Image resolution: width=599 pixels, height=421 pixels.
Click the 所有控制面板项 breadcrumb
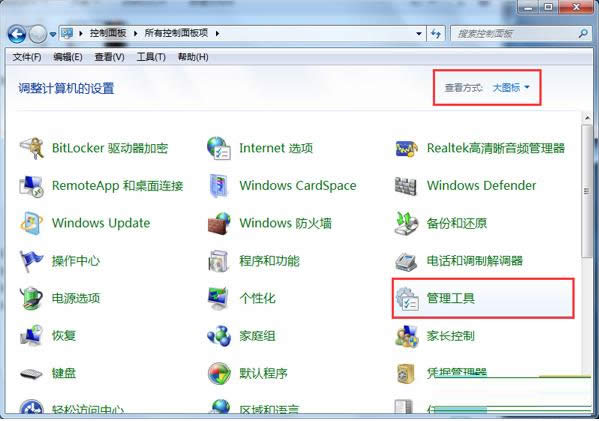[176, 33]
